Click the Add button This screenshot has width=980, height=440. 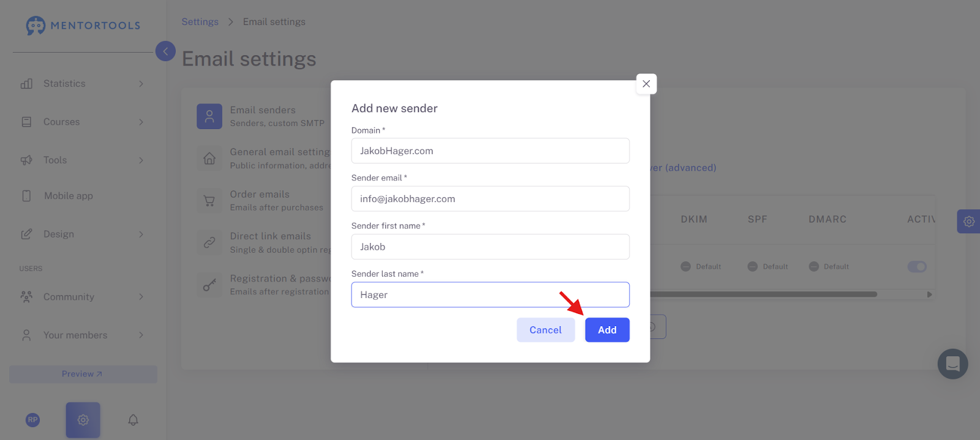pos(607,330)
